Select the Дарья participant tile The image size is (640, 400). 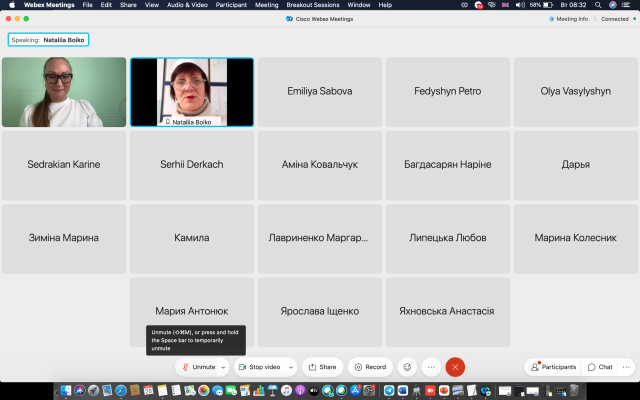pyautogui.click(x=576, y=165)
